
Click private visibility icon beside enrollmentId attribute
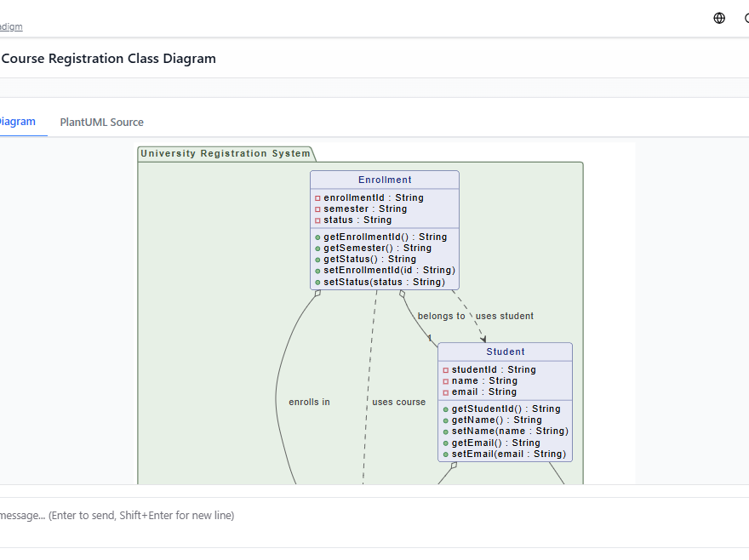(x=318, y=197)
